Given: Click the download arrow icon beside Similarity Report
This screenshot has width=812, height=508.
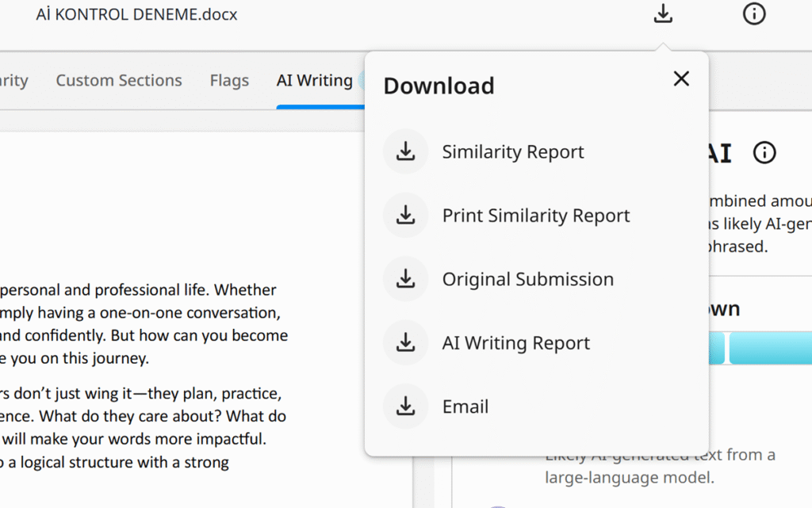Looking at the screenshot, I should coord(406,151).
